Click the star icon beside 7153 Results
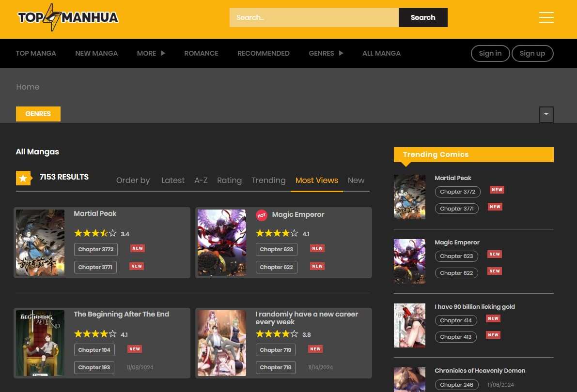Screen dimensions: 577x392 pyautogui.click(x=23, y=178)
